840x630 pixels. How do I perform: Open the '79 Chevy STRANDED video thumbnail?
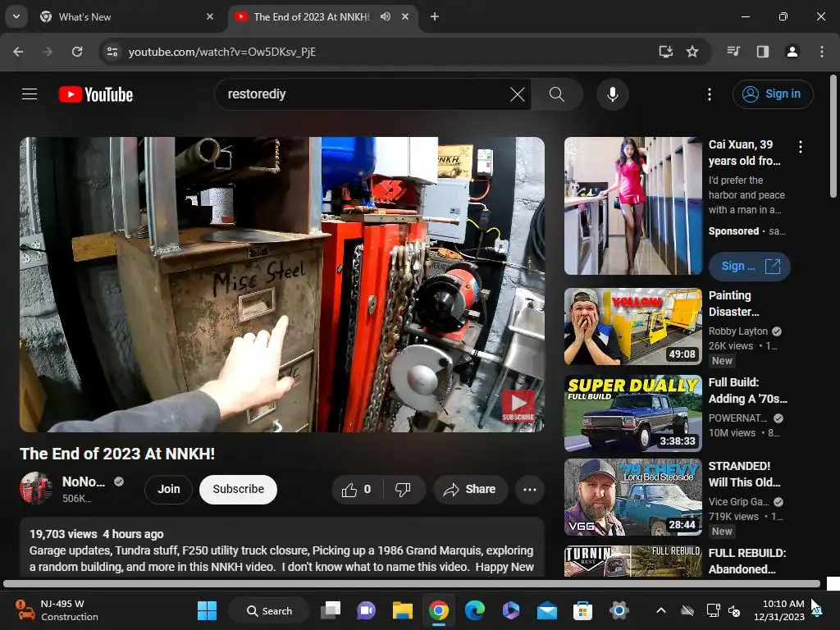pyautogui.click(x=632, y=497)
